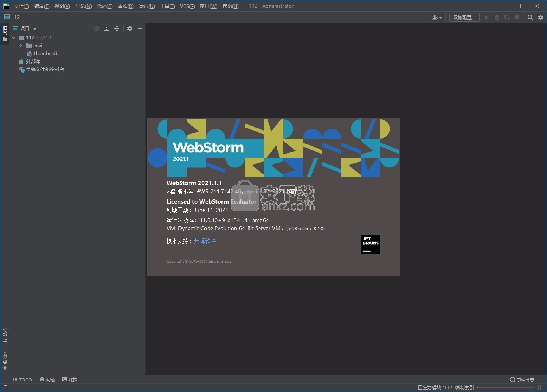Click the WebStorm 2021.1.1 version text
The height and width of the screenshot is (392, 547).
pyautogui.click(x=194, y=183)
